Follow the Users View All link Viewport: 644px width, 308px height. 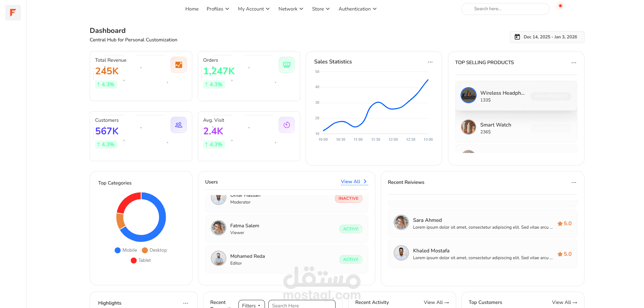[354, 182]
